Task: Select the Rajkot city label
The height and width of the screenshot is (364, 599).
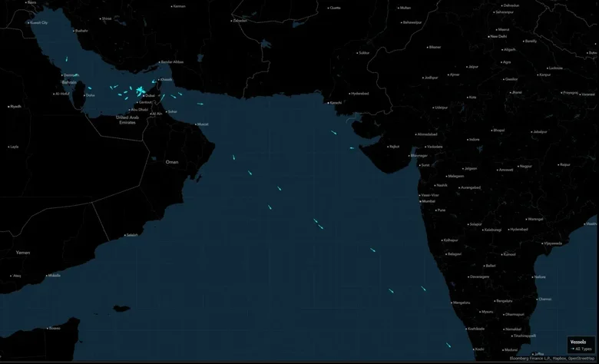Action: click(393, 147)
